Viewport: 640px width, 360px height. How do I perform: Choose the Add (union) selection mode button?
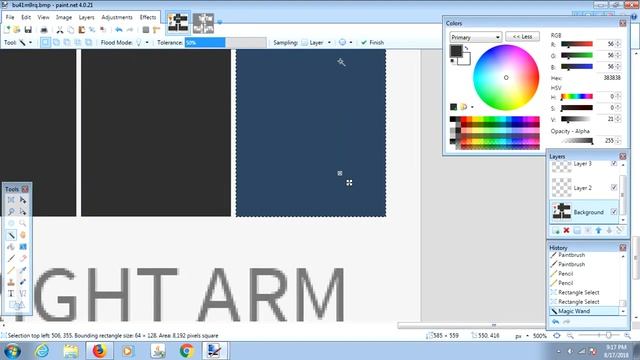56,42
